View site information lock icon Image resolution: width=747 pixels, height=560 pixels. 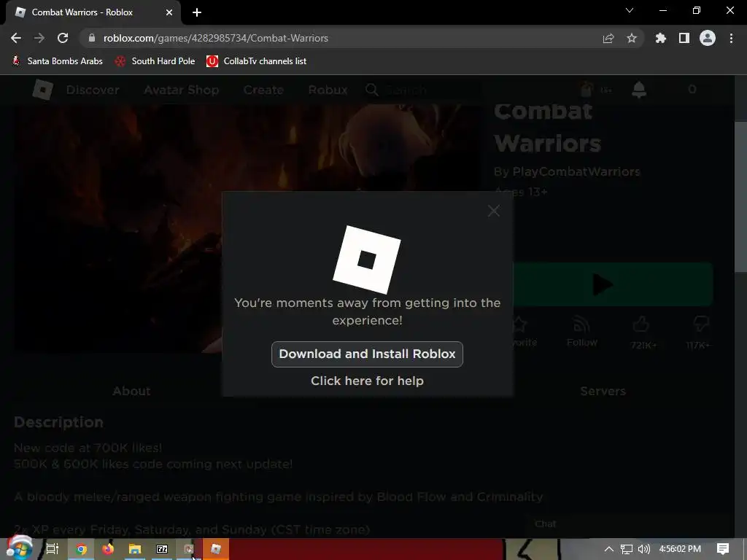point(92,38)
